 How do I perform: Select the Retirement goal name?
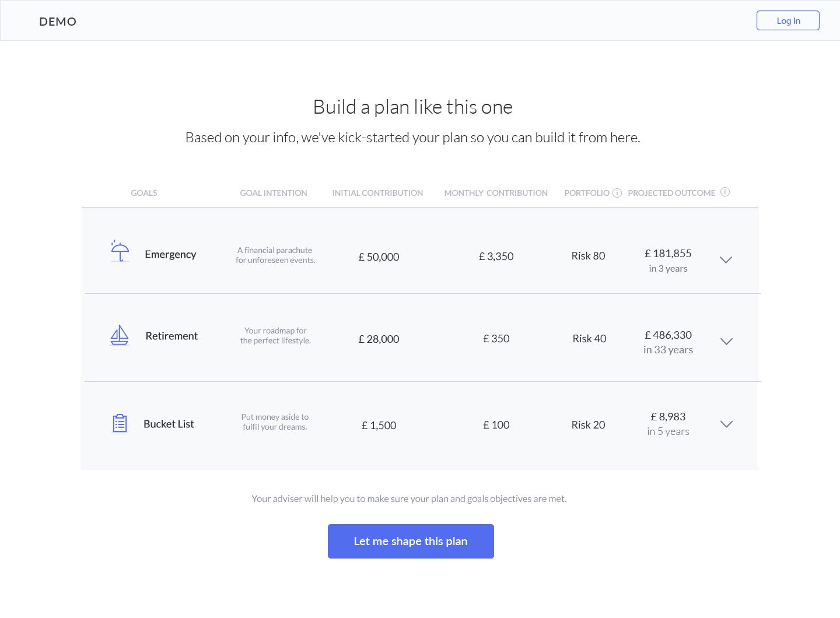[x=171, y=336]
